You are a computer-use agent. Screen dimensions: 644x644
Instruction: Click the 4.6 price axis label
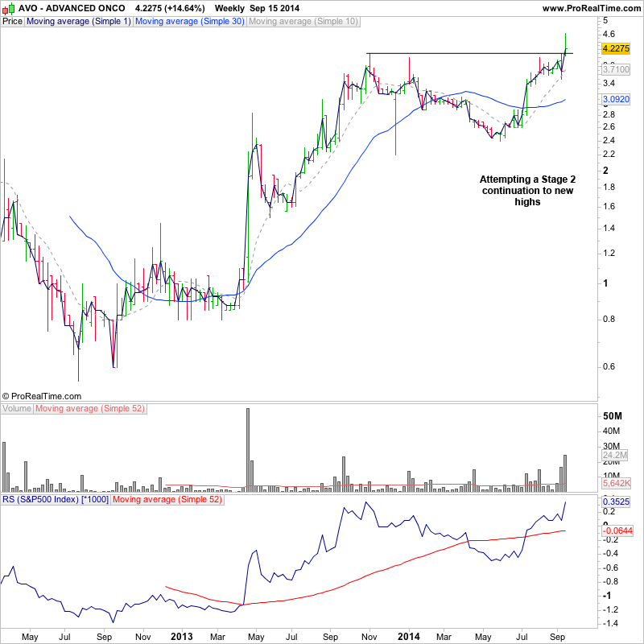[609, 34]
